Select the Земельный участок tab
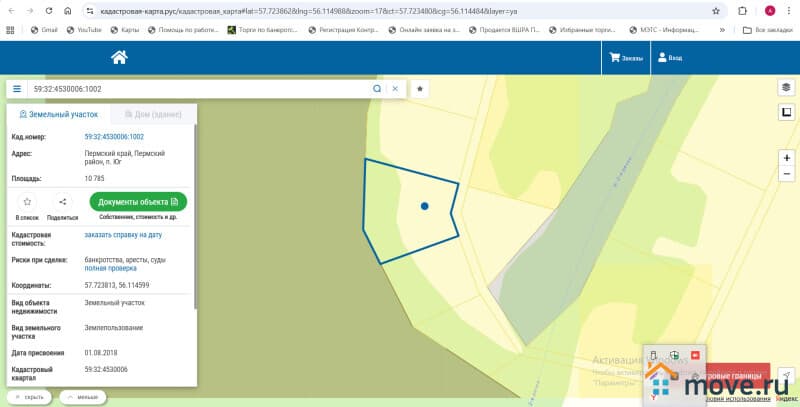Screen dimensions: 800x407 (56, 115)
